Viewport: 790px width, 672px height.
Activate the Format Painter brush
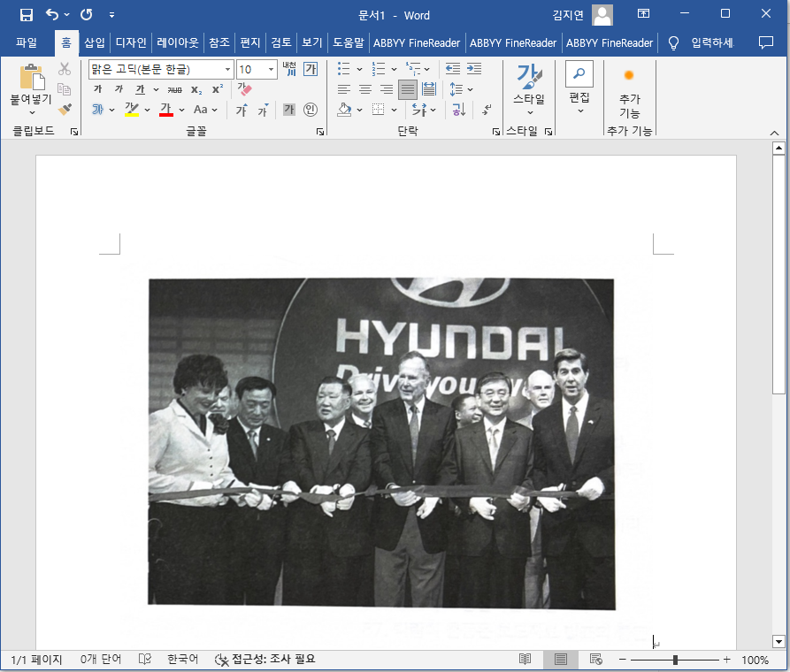tap(65, 109)
